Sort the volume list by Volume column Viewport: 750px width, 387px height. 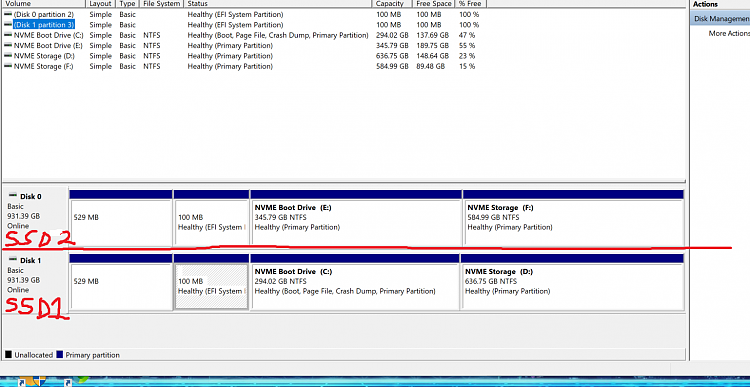click(x=44, y=4)
